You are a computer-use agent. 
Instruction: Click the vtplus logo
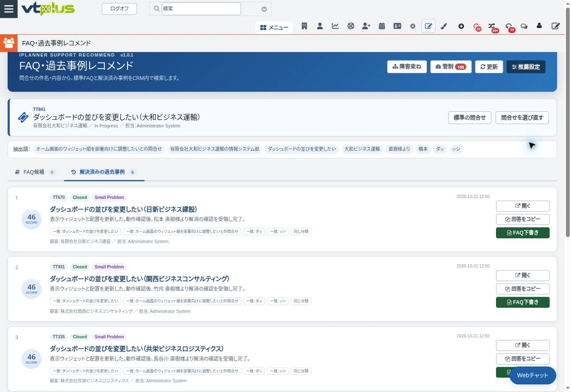click(48, 8)
